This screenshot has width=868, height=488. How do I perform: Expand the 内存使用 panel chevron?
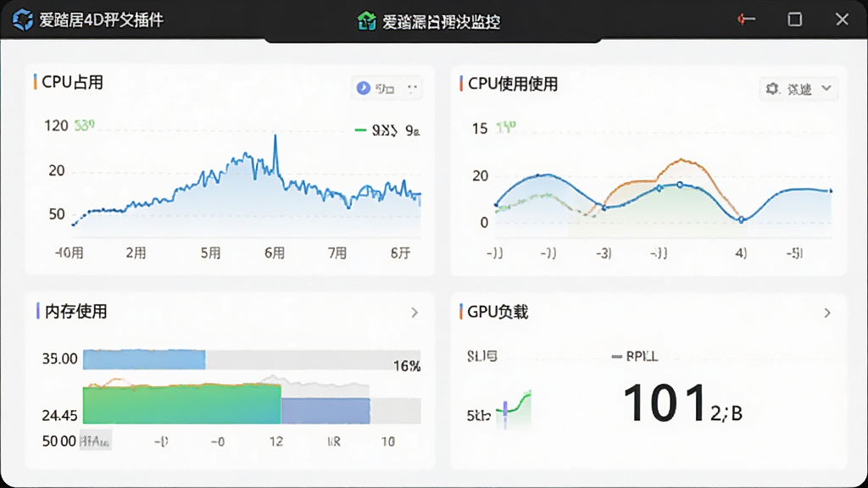[x=415, y=313]
